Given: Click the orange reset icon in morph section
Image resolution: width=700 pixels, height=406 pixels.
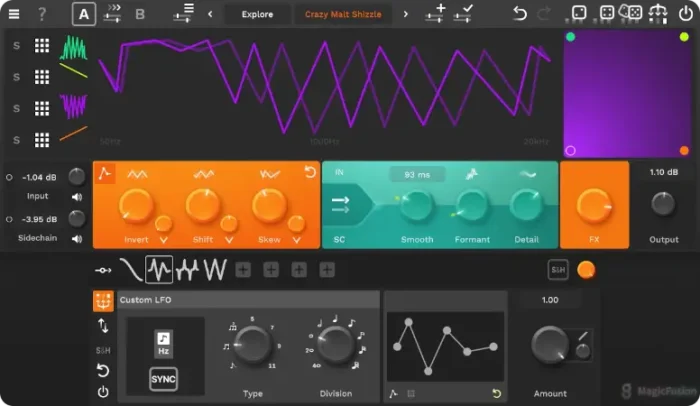Looking at the screenshot, I should 310,173.
